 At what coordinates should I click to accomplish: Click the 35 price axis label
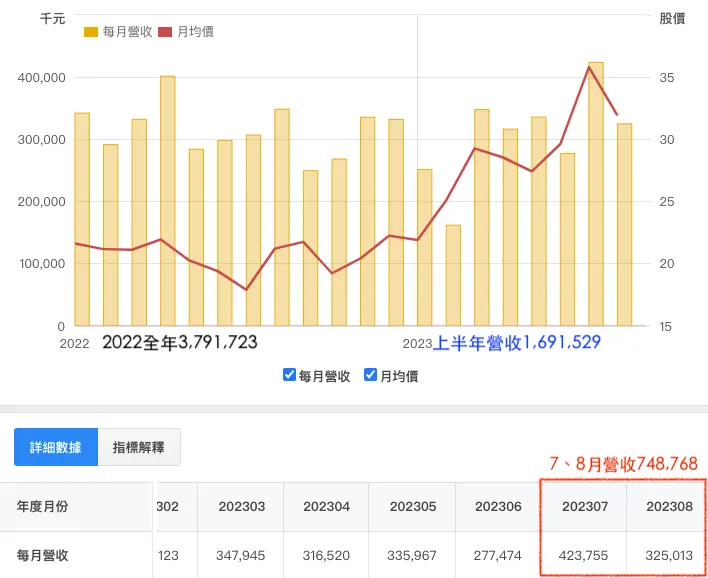pyautogui.click(x=666, y=78)
